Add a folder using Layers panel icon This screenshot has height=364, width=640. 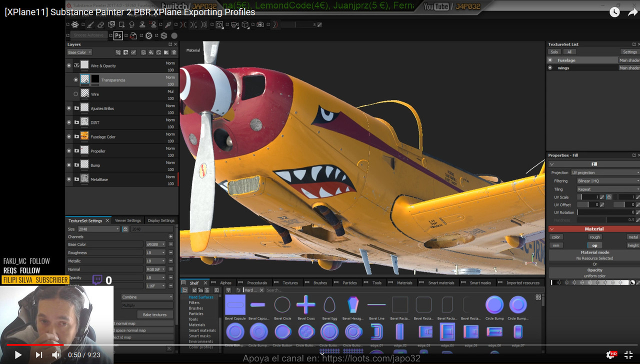166,52
